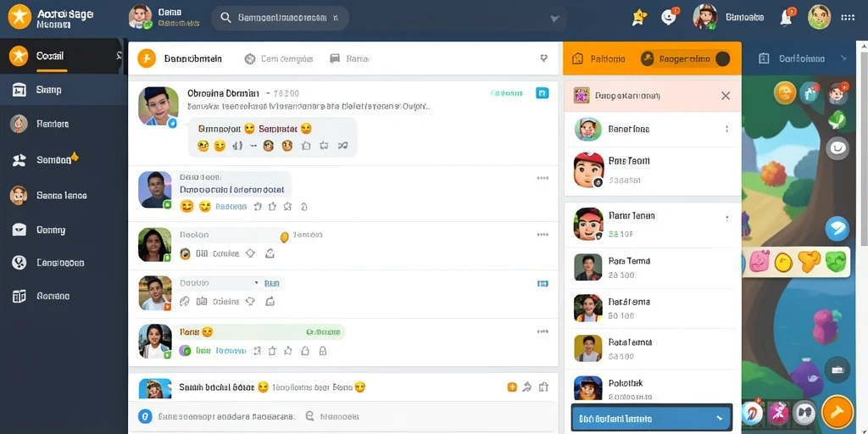Open the ellipsis menu on the third post
The height and width of the screenshot is (434, 868).
coord(542,235)
